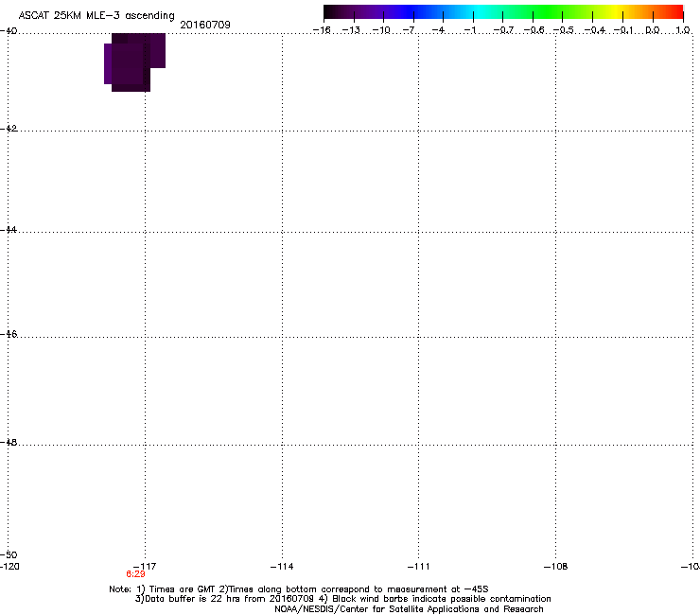Click the note line about GMT times

[x=299, y=589]
